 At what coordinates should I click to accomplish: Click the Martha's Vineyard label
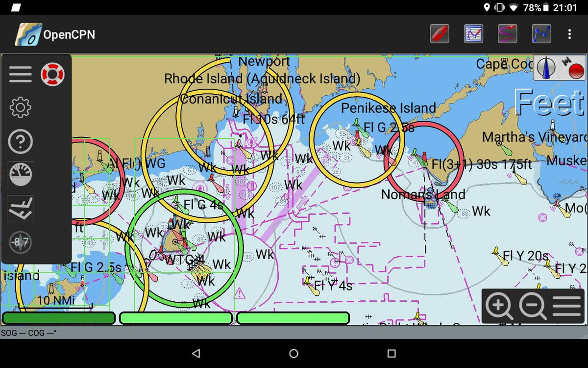point(535,137)
